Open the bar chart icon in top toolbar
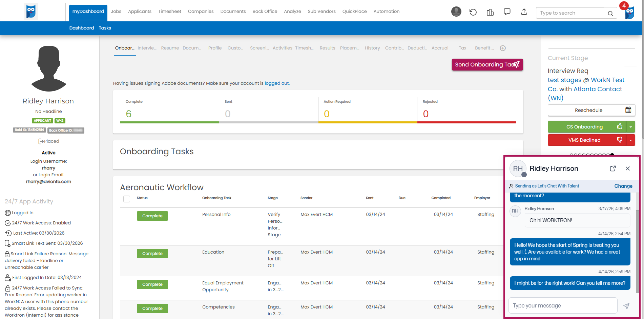 click(490, 12)
